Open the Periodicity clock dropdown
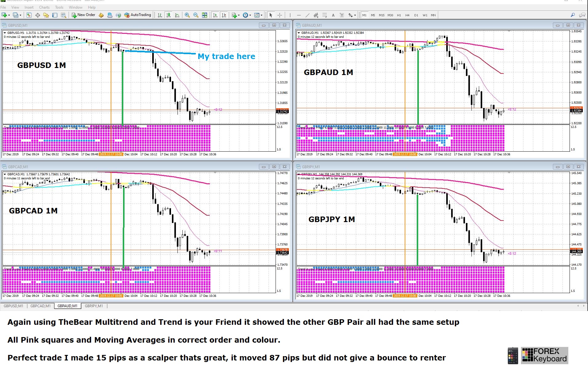 click(250, 15)
